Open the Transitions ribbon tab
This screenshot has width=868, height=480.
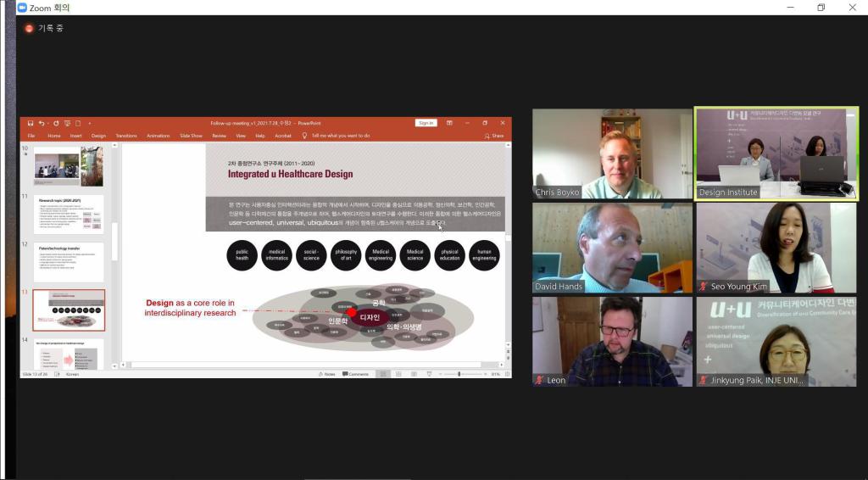126,136
